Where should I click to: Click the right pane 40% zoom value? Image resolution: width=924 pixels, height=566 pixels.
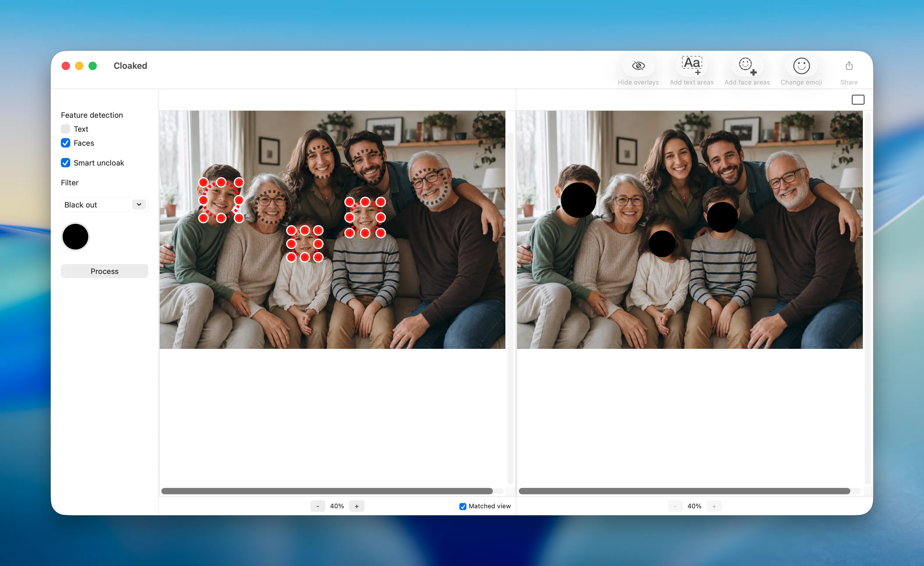pos(694,506)
